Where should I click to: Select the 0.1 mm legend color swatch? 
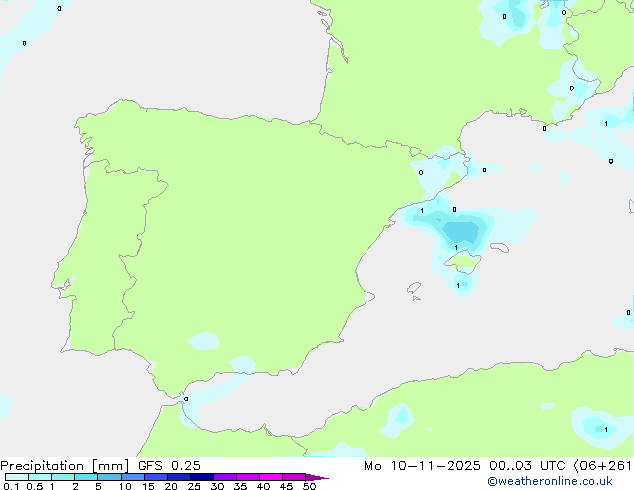point(17,477)
